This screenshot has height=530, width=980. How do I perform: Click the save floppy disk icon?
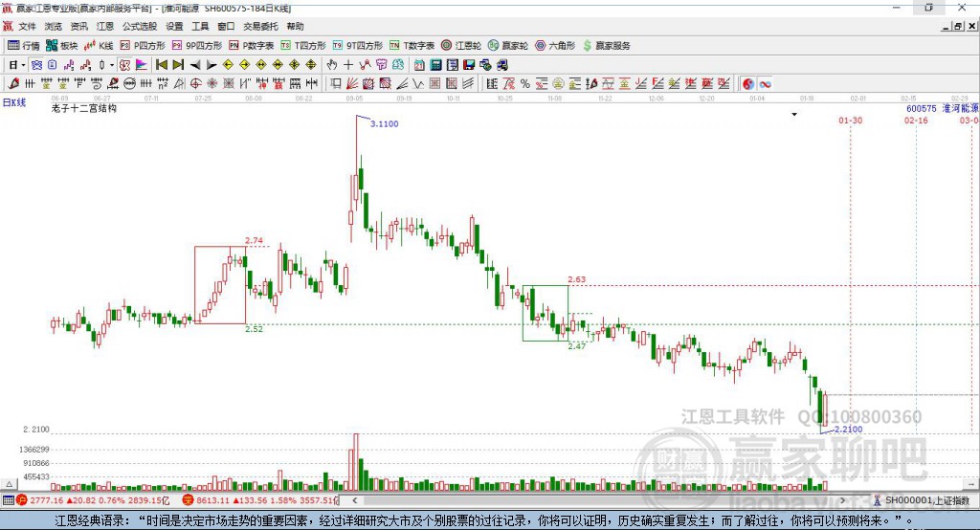469,65
